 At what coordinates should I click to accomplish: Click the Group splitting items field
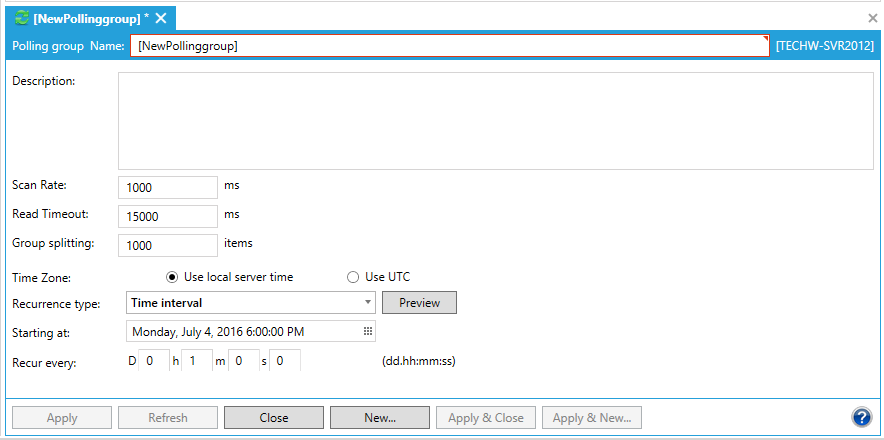pos(167,245)
